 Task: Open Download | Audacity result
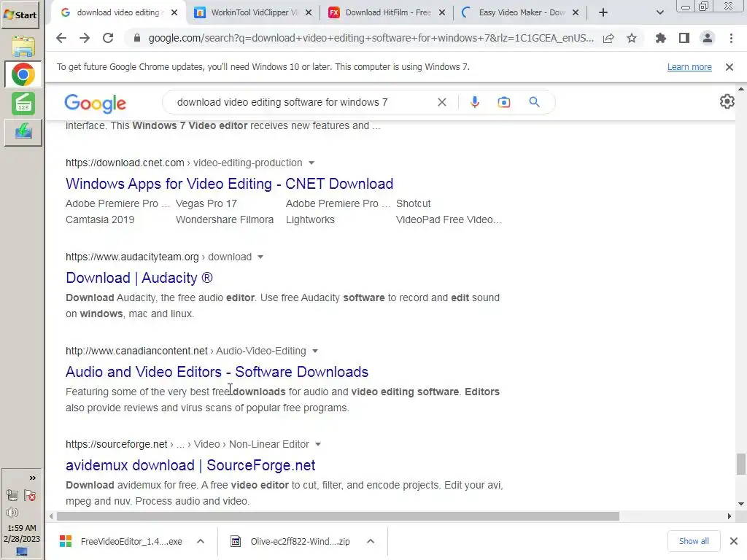coord(139,278)
